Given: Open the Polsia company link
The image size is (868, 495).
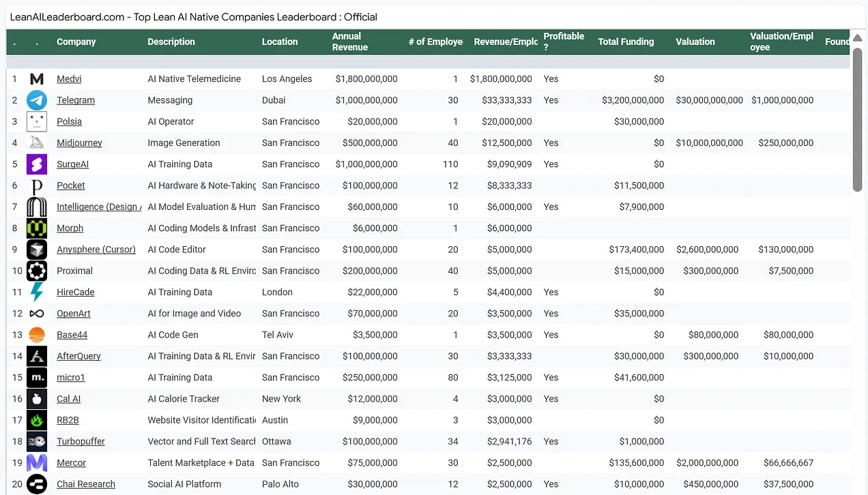Looking at the screenshot, I should click(x=69, y=121).
